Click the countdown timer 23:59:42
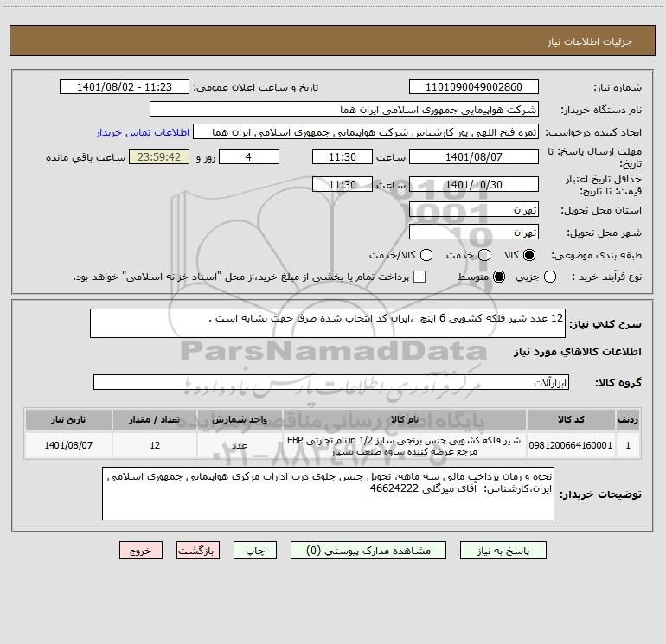The width and height of the screenshot is (666, 644). point(159,156)
